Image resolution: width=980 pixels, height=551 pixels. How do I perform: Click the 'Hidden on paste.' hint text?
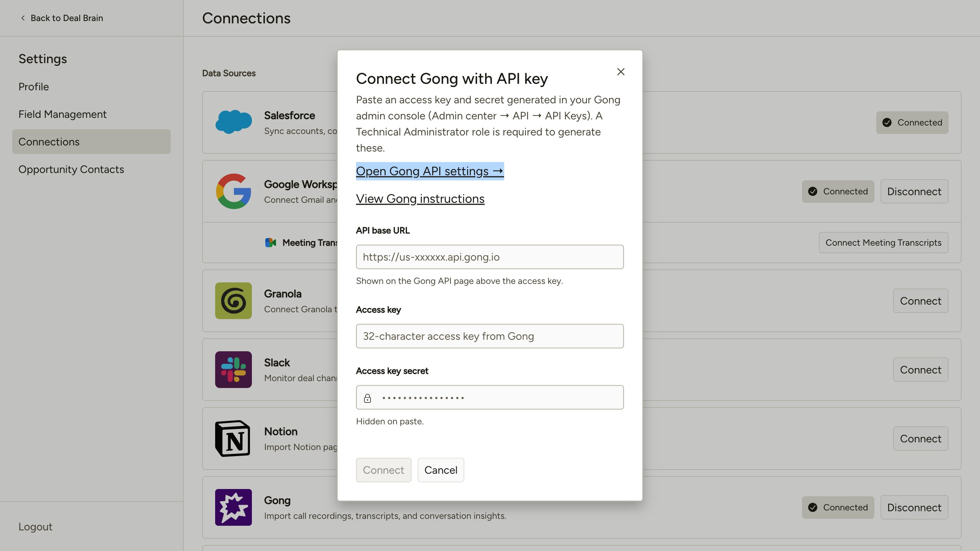(390, 421)
